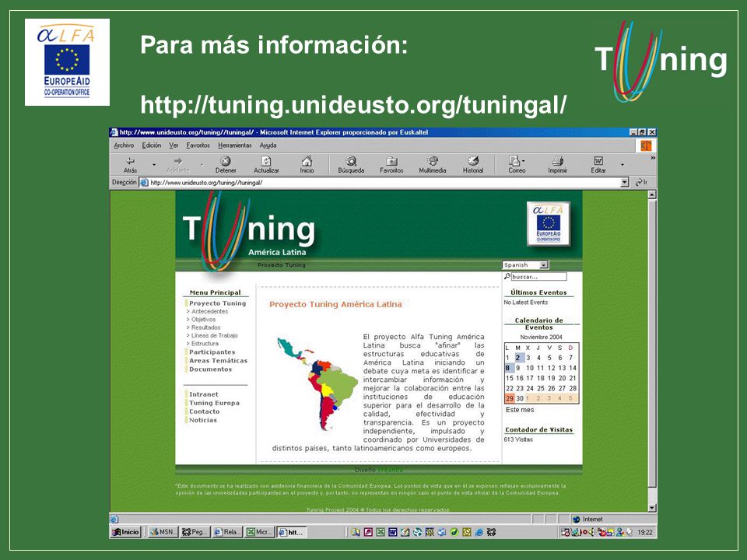Open the Objetivos submenu link

[x=203, y=320]
